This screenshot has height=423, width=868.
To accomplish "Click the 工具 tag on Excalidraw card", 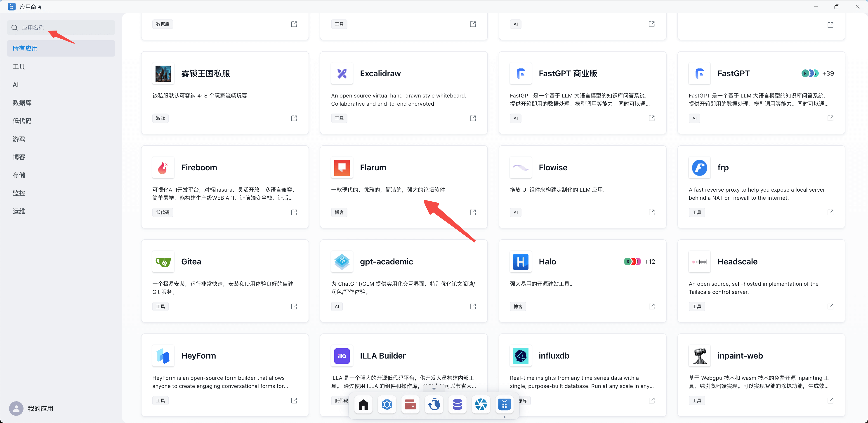I will point(339,118).
